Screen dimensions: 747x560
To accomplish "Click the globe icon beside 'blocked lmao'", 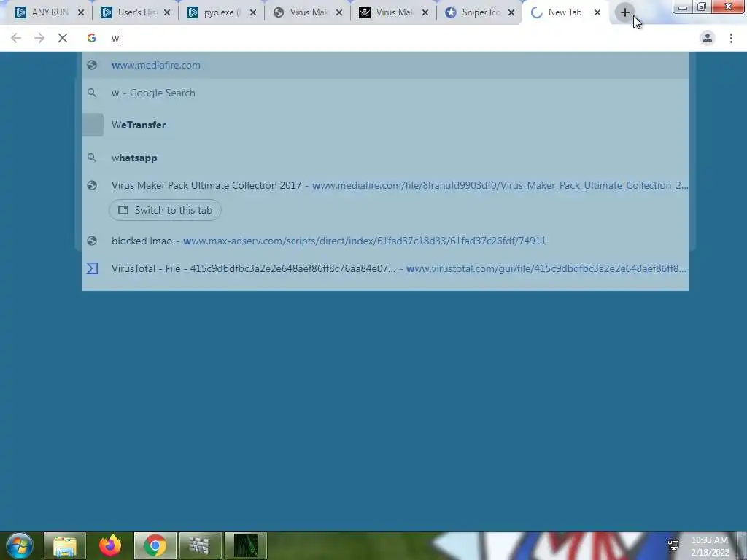I will pos(92,241).
